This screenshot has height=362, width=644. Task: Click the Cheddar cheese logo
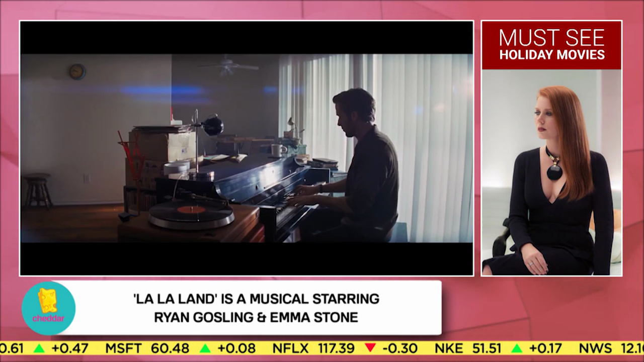pyautogui.click(x=48, y=308)
